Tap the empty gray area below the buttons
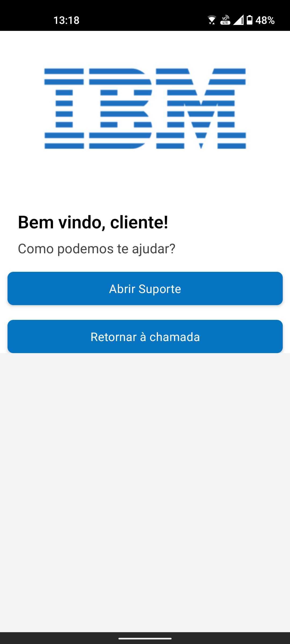The height and width of the screenshot is (644, 290). (x=145, y=483)
